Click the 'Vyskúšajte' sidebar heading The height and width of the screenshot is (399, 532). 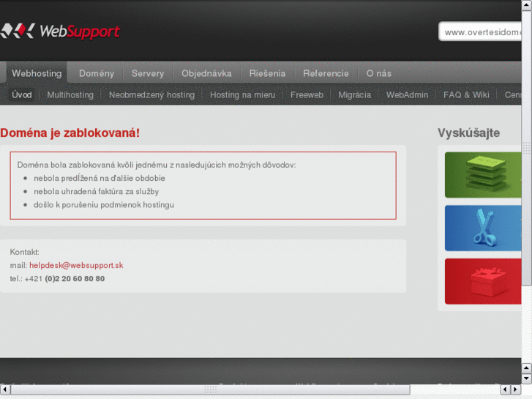point(468,133)
